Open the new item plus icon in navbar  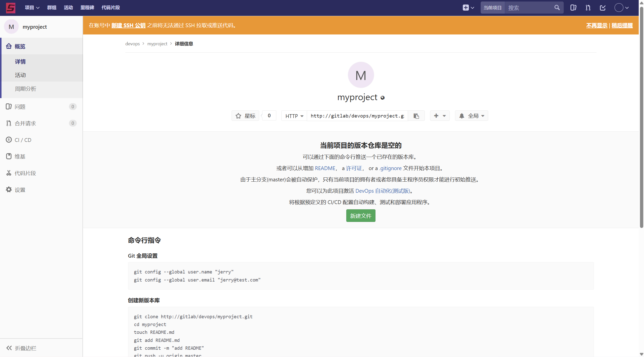[x=466, y=8]
